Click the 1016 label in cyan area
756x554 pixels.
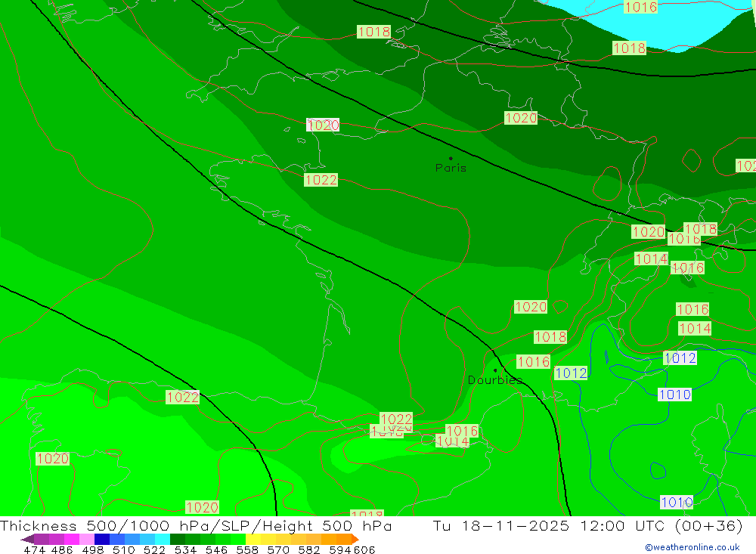[640, 7]
